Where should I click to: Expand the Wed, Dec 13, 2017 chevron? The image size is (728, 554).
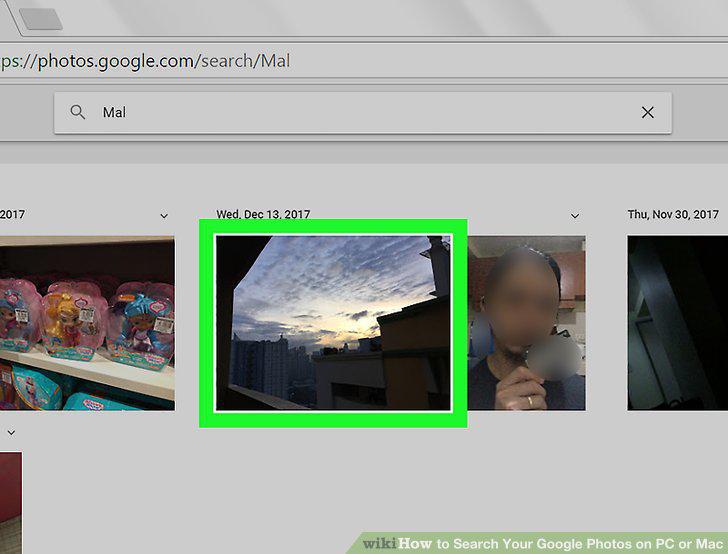pyautogui.click(x=575, y=216)
